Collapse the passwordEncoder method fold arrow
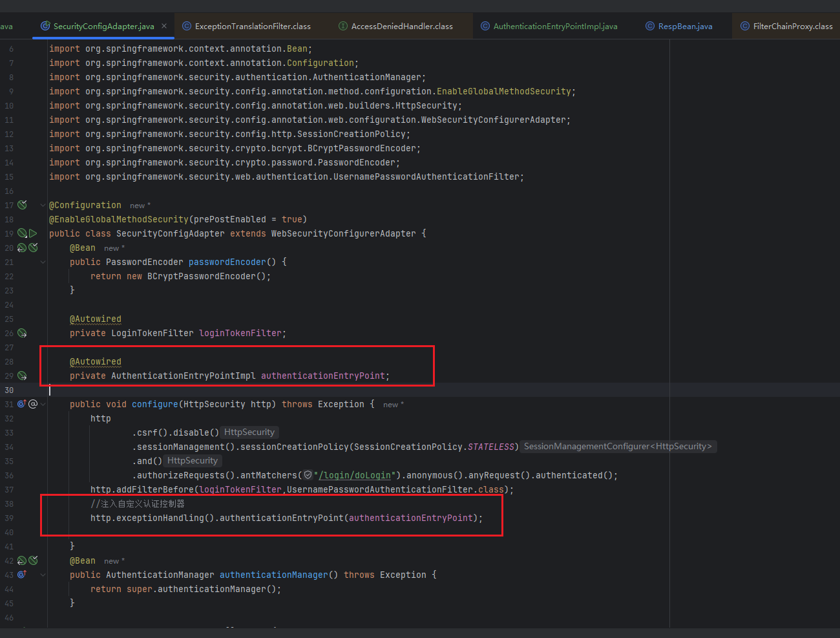The height and width of the screenshot is (638, 840). (x=43, y=262)
